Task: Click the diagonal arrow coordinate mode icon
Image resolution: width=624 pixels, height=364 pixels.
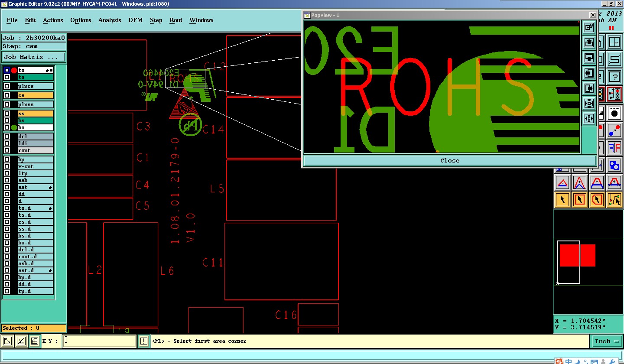Action: (7, 341)
